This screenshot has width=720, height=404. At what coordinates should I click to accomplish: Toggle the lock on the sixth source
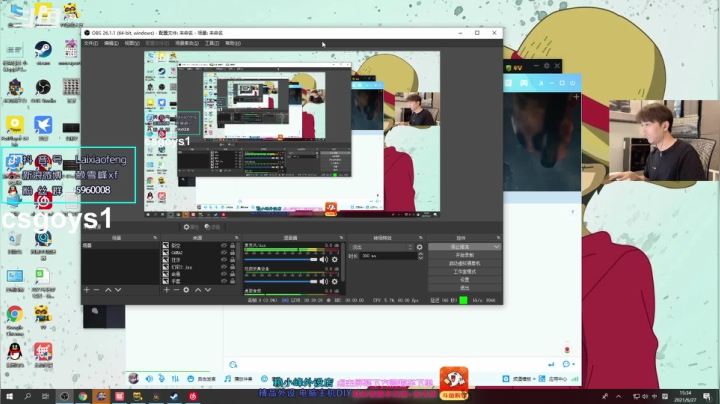coord(232,281)
